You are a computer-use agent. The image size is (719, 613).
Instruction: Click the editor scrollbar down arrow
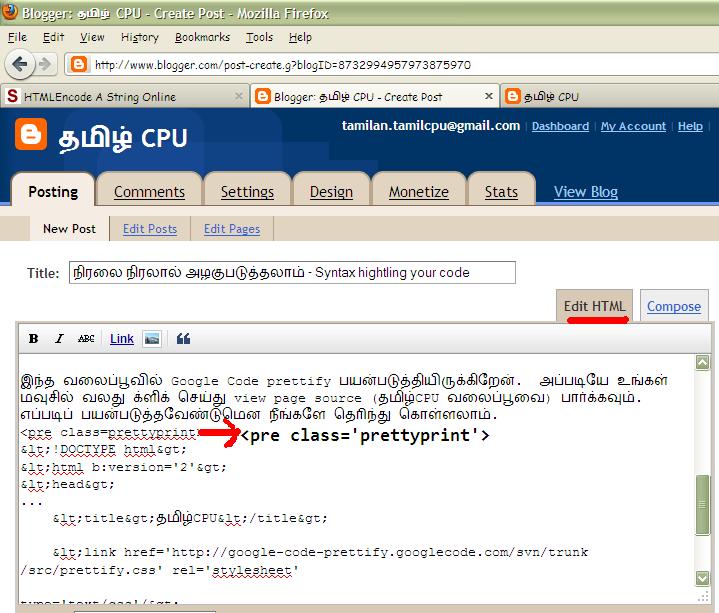click(702, 578)
